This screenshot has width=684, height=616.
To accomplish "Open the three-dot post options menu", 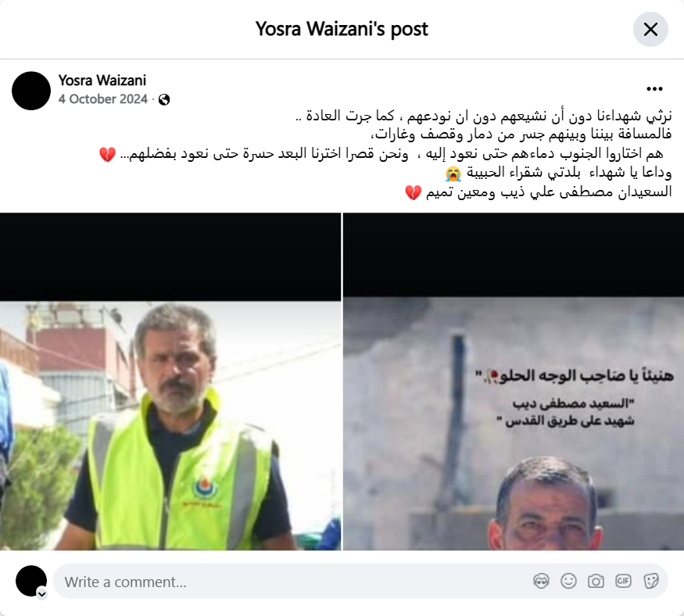I will pyautogui.click(x=654, y=89).
